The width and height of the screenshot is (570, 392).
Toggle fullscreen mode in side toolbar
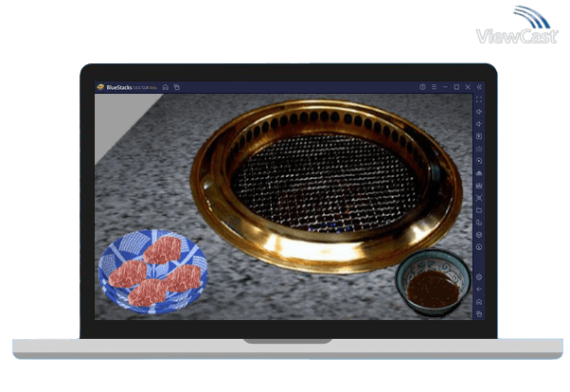click(479, 99)
